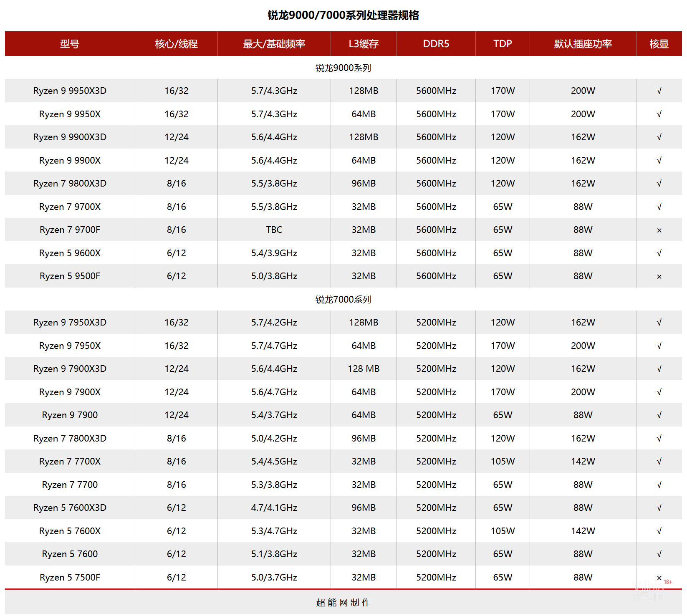This screenshot has width=687, height=616.
Task: Click the checkmark in the Ryzen 5 7600X3D row
Action: click(659, 508)
